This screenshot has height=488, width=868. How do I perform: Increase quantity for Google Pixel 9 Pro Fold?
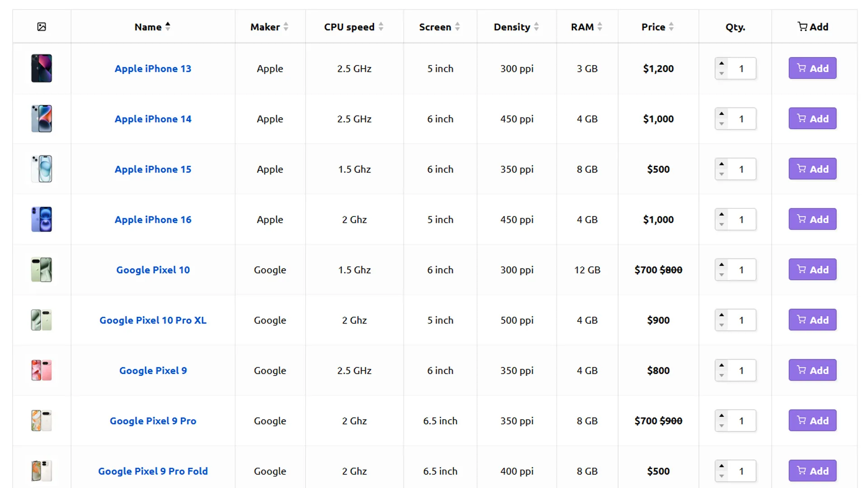pos(722,466)
